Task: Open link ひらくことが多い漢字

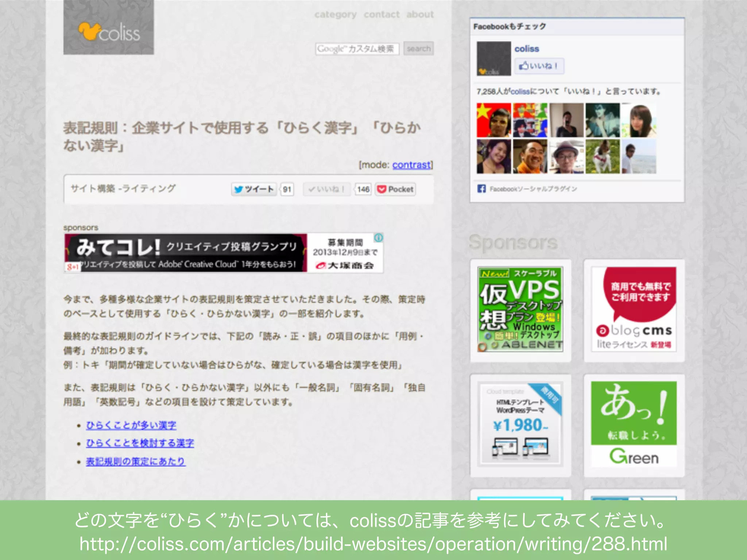Action: 131,425
